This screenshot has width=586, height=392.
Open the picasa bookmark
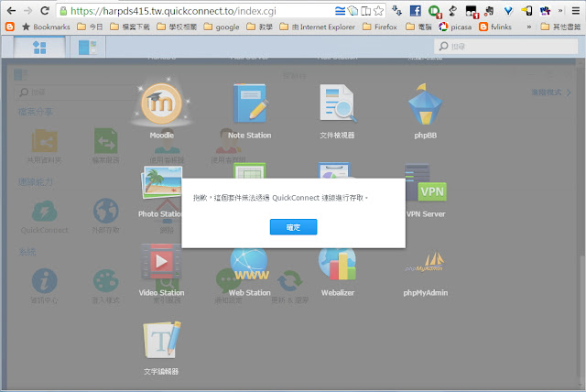coord(455,27)
